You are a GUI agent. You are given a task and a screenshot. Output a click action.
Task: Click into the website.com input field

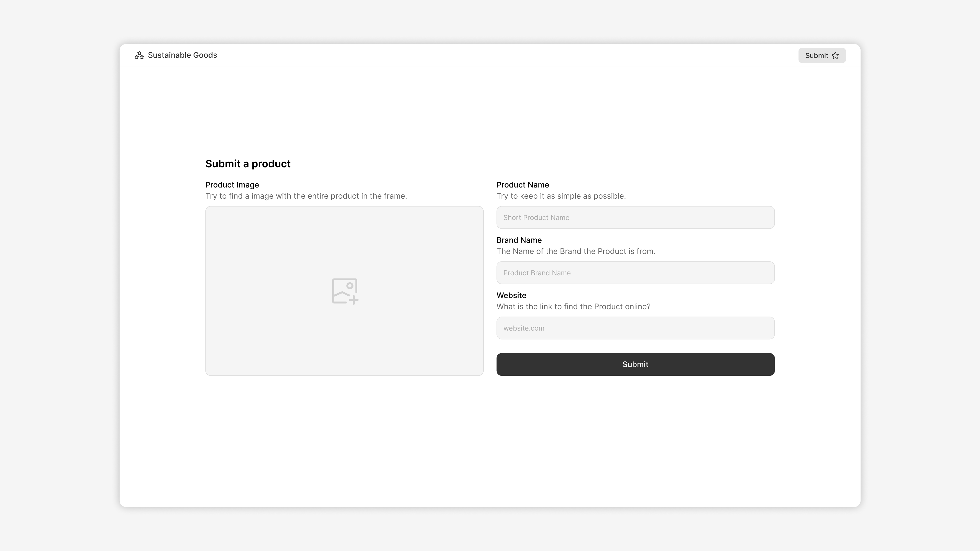635,328
